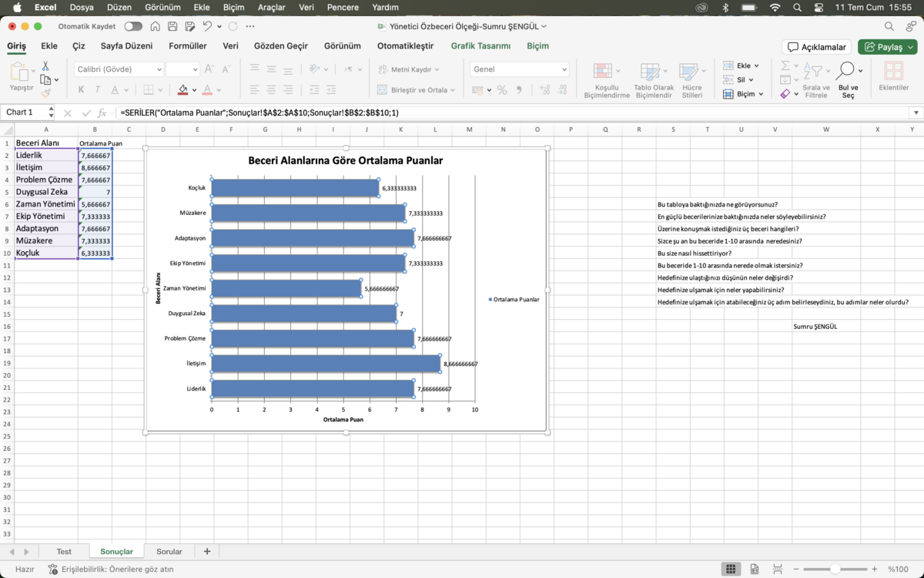Switch to the Test sheet tab
The height and width of the screenshot is (578, 924).
64,551
